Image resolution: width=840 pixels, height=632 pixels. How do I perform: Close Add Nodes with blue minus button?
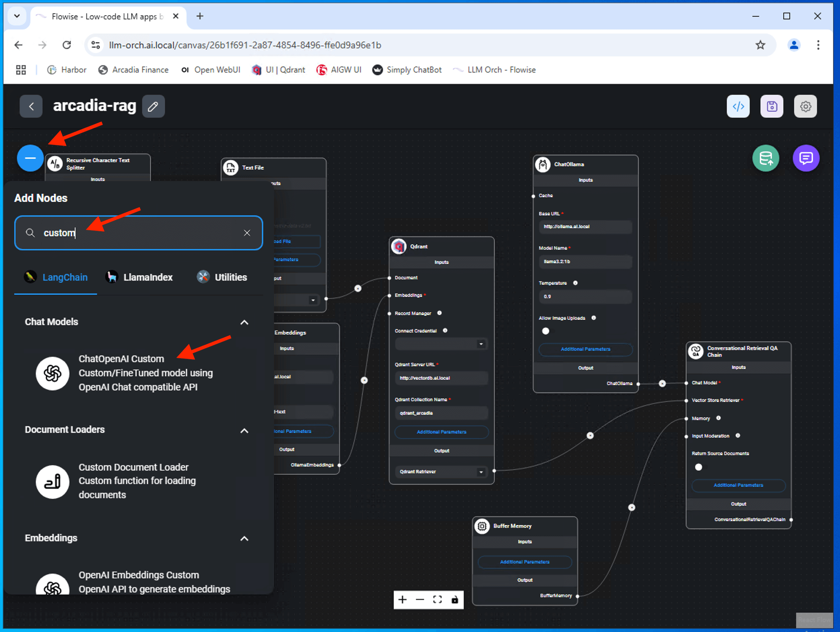pyautogui.click(x=30, y=158)
